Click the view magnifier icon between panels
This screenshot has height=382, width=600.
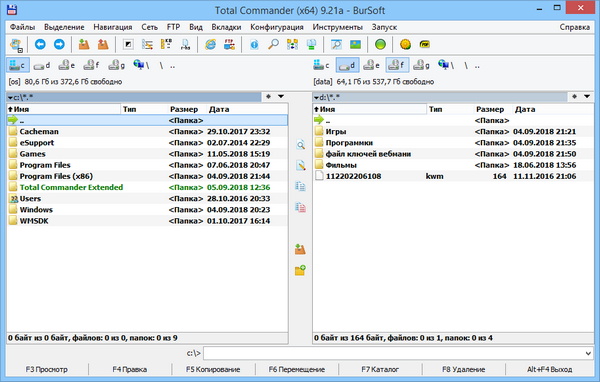(301, 145)
